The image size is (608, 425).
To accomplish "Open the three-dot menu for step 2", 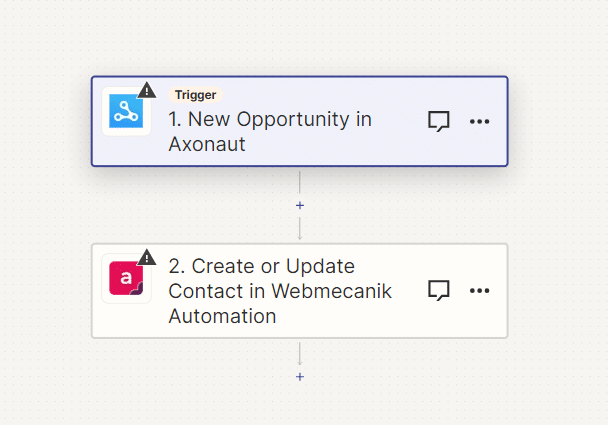I will point(480,290).
